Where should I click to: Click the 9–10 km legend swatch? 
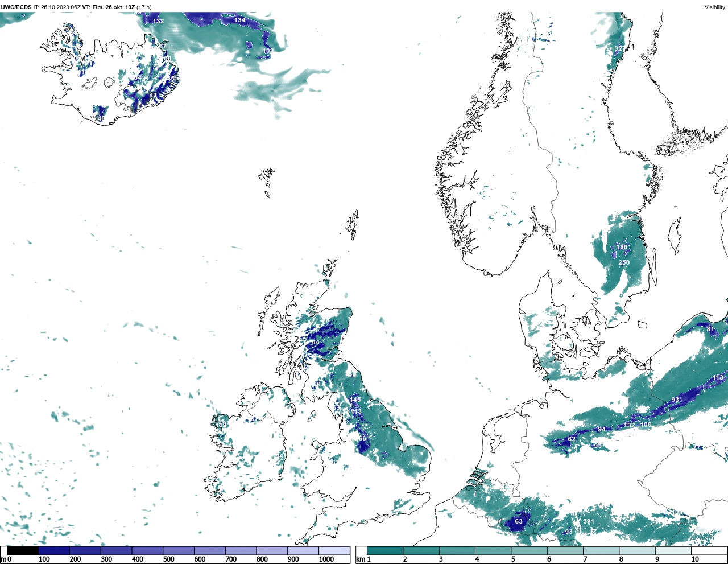click(673, 550)
